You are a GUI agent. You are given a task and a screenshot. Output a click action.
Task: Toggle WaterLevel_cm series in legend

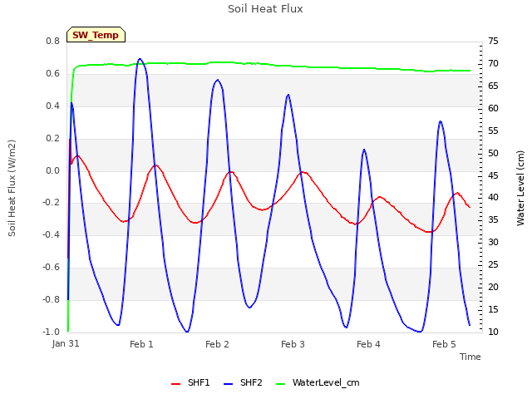pyautogui.click(x=318, y=382)
